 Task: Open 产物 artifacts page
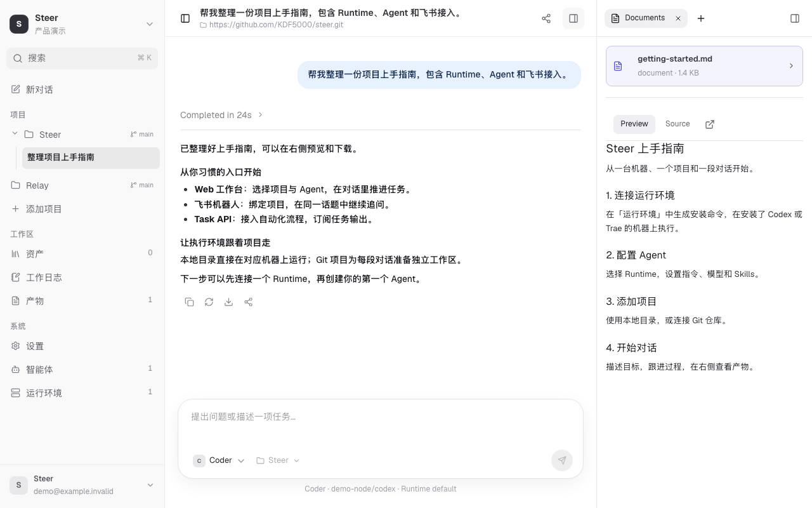tap(82, 301)
